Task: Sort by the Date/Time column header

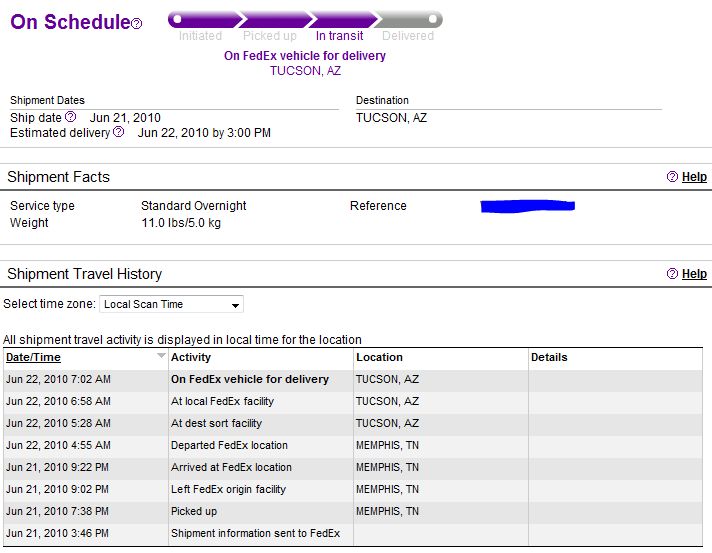Action: [x=33, y=357]
